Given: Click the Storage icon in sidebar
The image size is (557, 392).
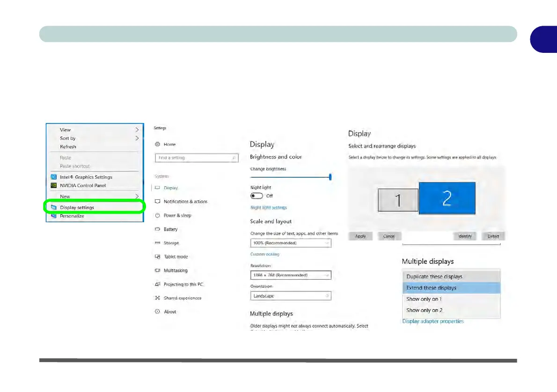Looking at the screenshot, I should pos(158,243).
